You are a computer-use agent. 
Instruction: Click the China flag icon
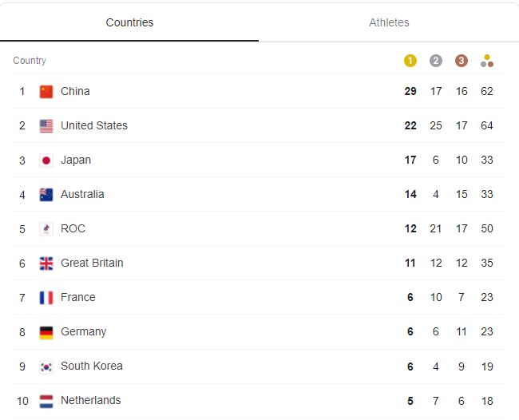[46, 92]
